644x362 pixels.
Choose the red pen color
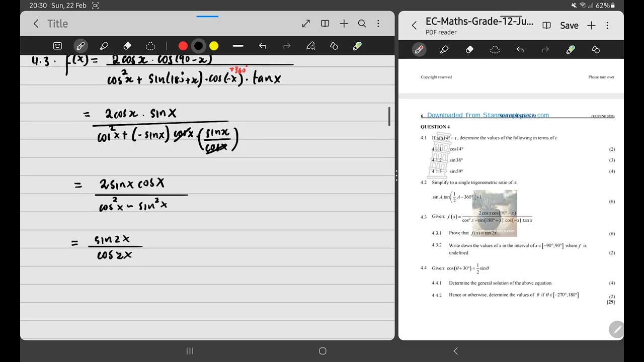point(183,46)
